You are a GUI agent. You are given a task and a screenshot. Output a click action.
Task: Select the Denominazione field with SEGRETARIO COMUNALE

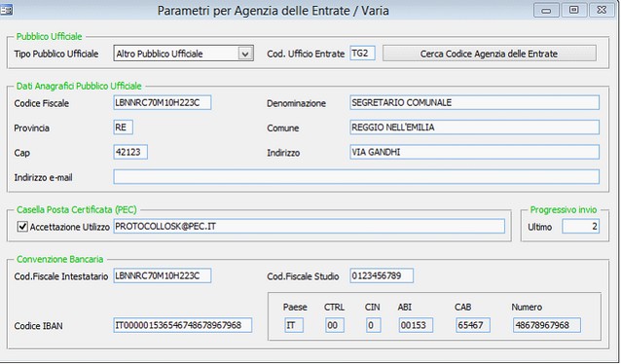[474, 102]
